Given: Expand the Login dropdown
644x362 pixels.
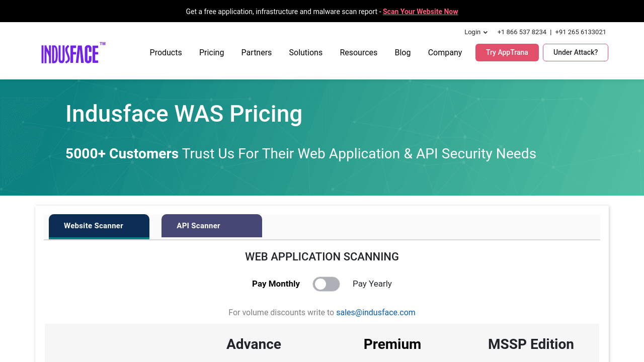Looking at the screenshot, I should pyautogui.click(x=476, y=32).
